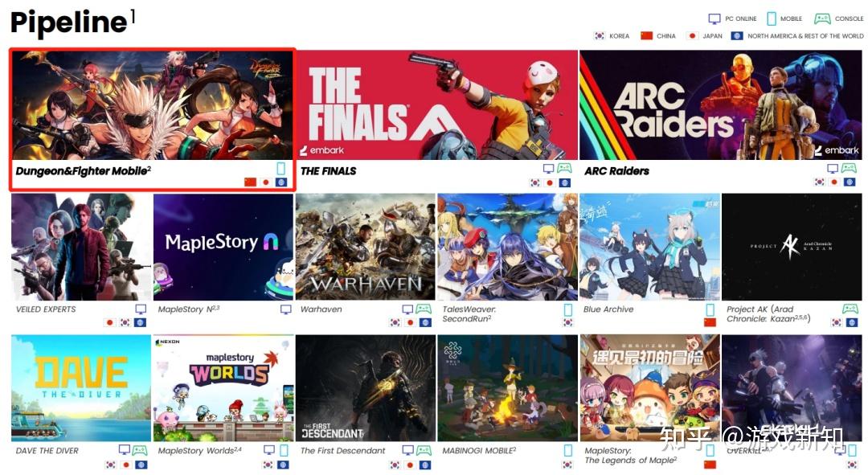Click the Japan flag in the legend
This screenshot has width=868, height=475.
[692, 35]
